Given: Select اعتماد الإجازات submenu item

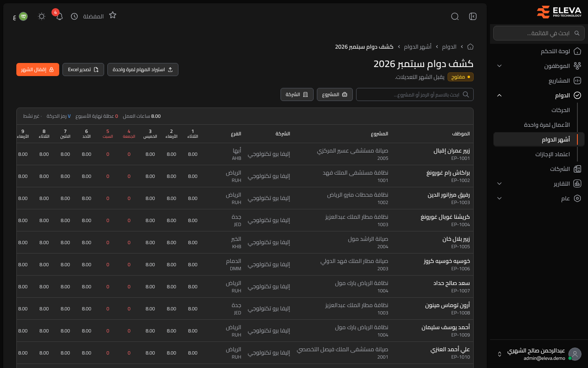Looking at the screenshot, I should [x=552, y=154].
